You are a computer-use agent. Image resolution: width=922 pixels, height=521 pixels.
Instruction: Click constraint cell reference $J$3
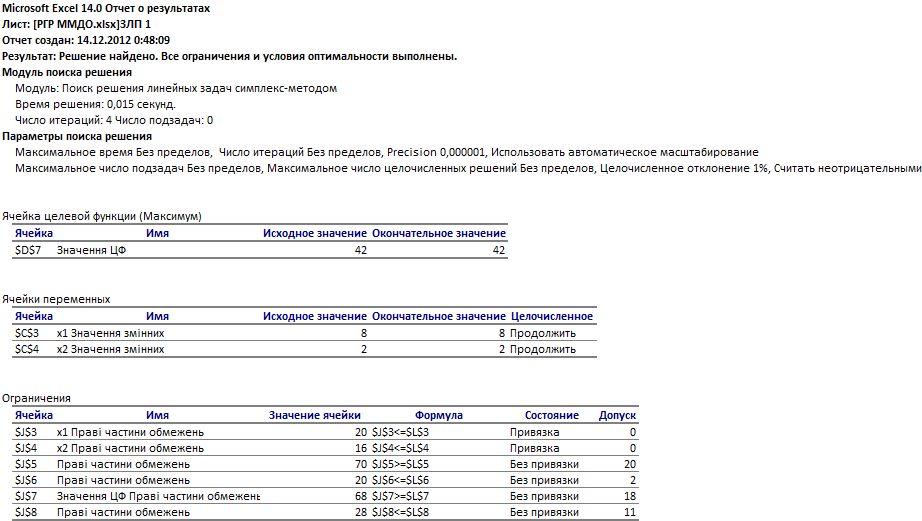coord(26,432)
